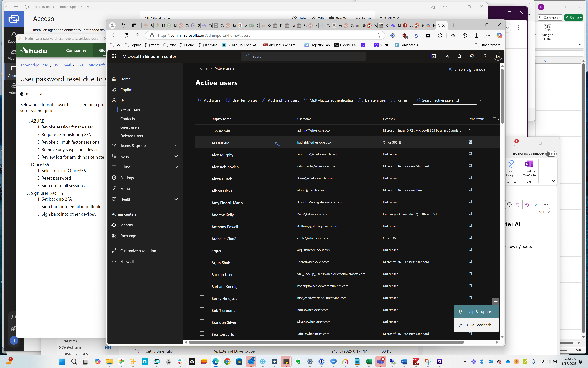The width and height of the screenshot is (588, 368).
Task: Toggle Try the new Outlook switch
Action: tap(551, 154)
